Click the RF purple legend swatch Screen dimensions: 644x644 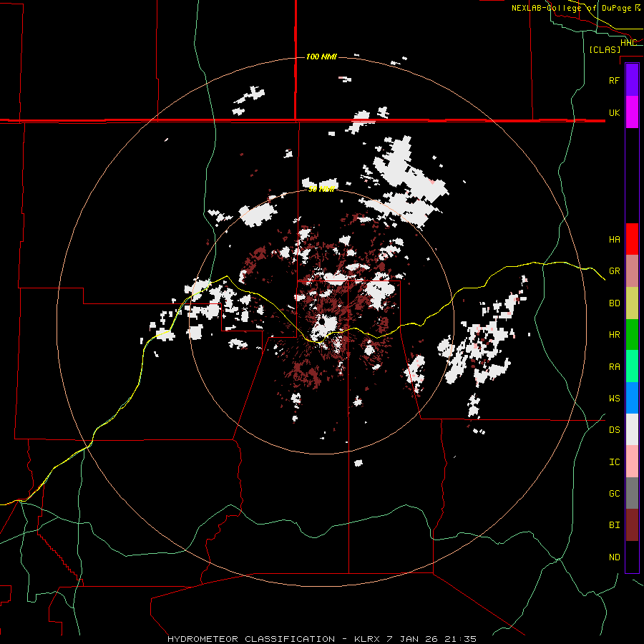pos(632,80)
